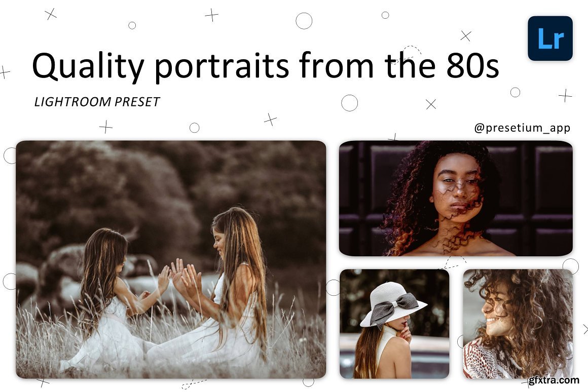The width and height of the screenshot is (588, 392).
Task: Click the small circle below the 80s text
Action: [x=515, y=92]
